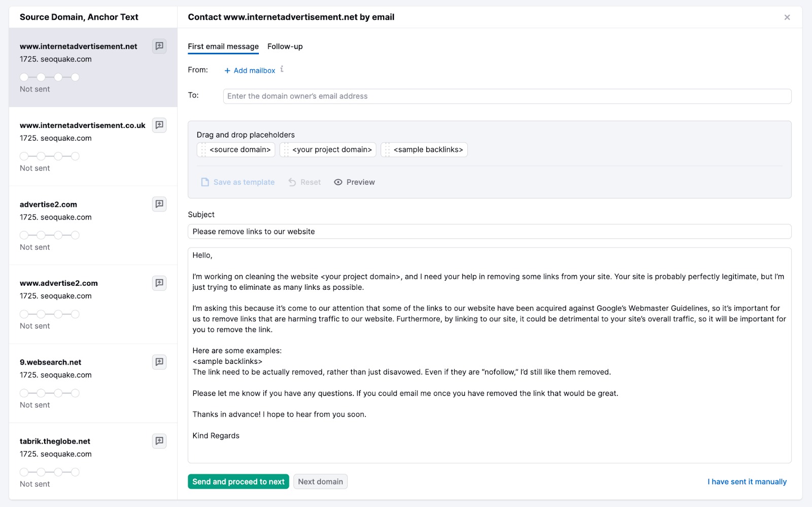The image size is (812, 507).
Task: Click the Reset undo icon
Action: pyautogui.click(x=291, y=182)
